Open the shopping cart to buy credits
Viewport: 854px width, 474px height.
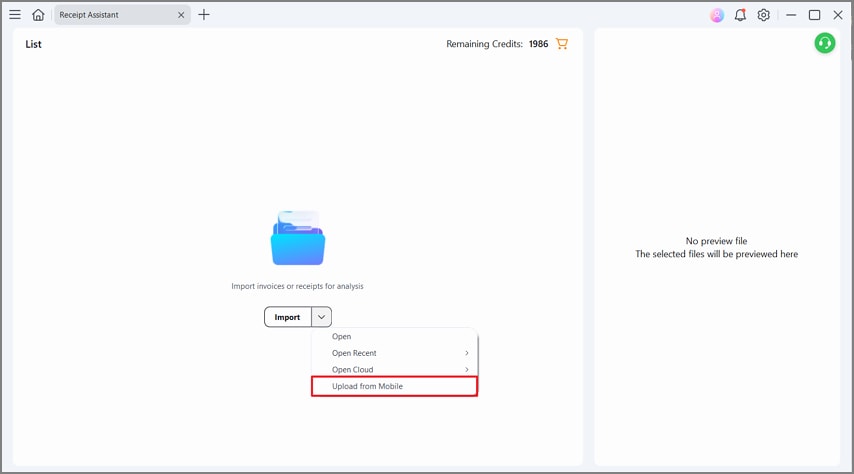pos(562,44)
